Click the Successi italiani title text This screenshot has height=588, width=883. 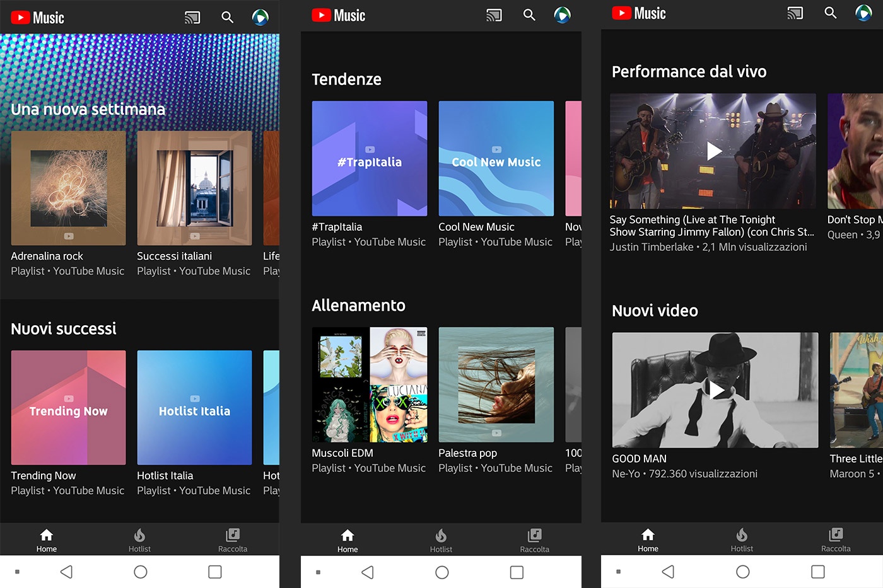pyautogui.click(x=175, y=256)
